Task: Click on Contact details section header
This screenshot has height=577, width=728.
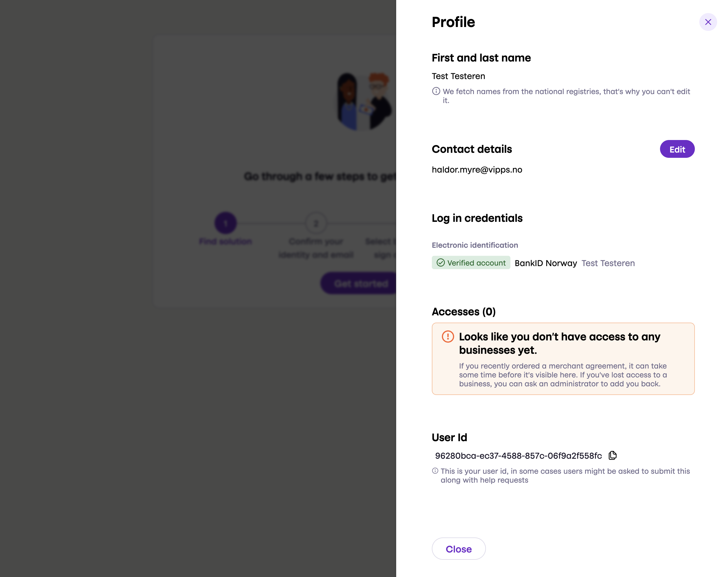Action: click(x=472, y=149)
